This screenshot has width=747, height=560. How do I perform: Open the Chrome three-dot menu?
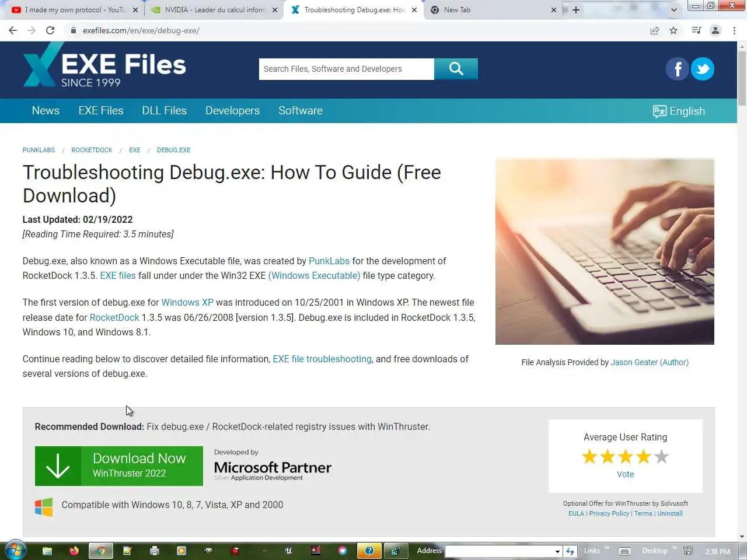[734, 30]
